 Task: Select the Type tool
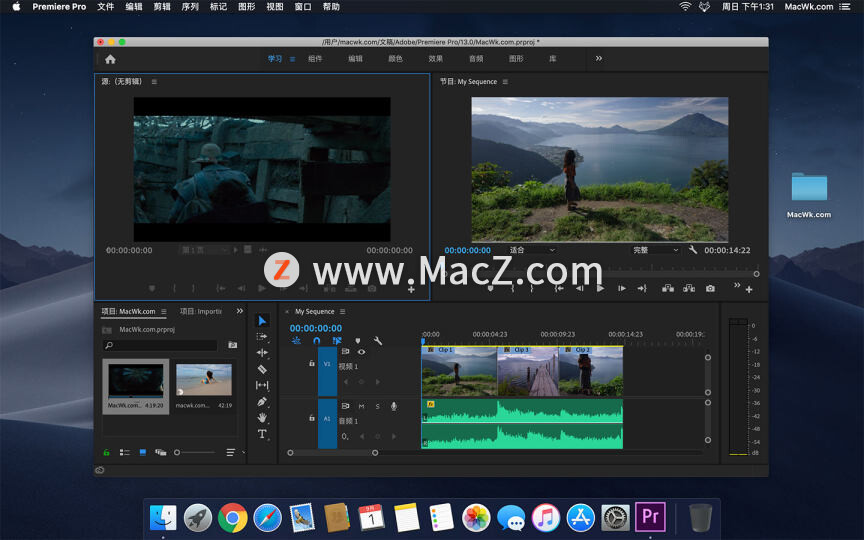pos(262,434)
